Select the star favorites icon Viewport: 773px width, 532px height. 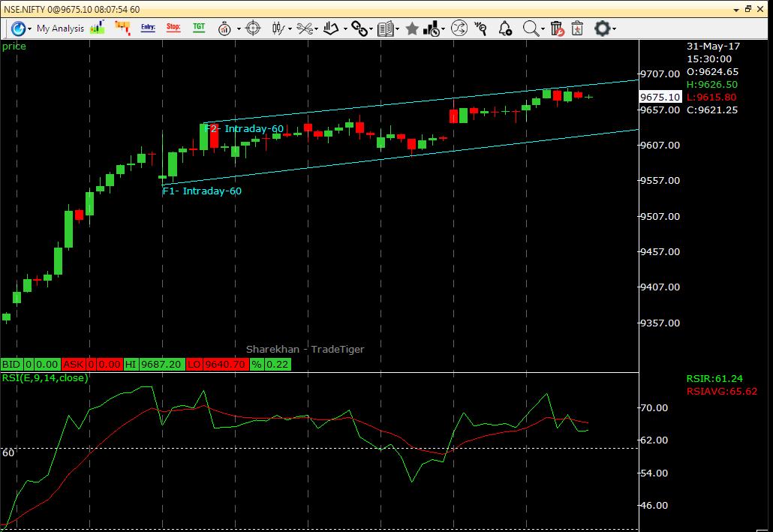pyautogui.click(x=412, y=29)
